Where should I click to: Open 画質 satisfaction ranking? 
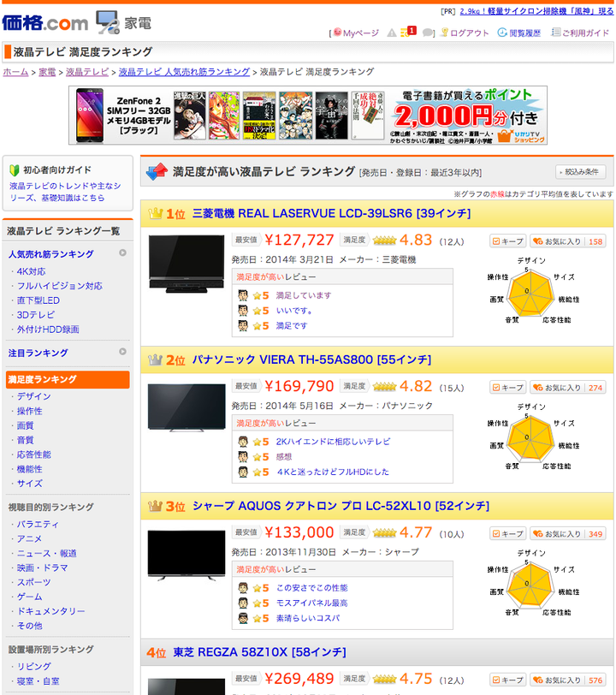[26, 425]
